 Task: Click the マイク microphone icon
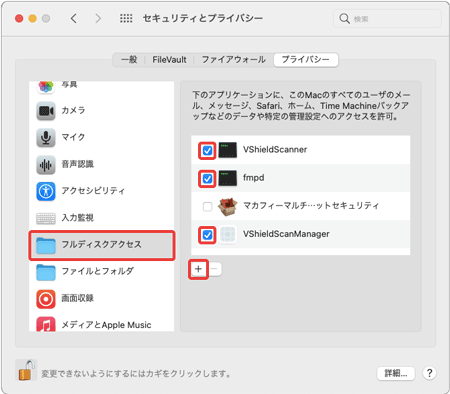tap(46, 137)
